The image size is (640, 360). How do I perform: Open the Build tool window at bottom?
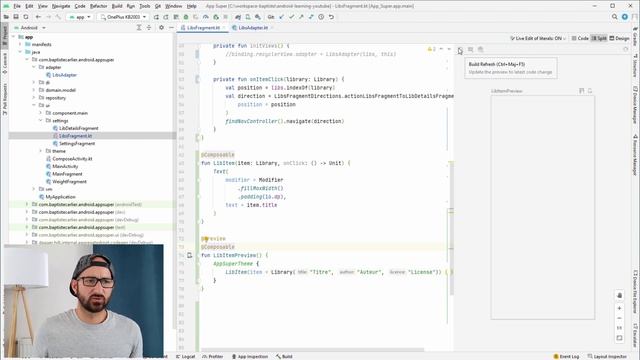click(x=284, y=356)
